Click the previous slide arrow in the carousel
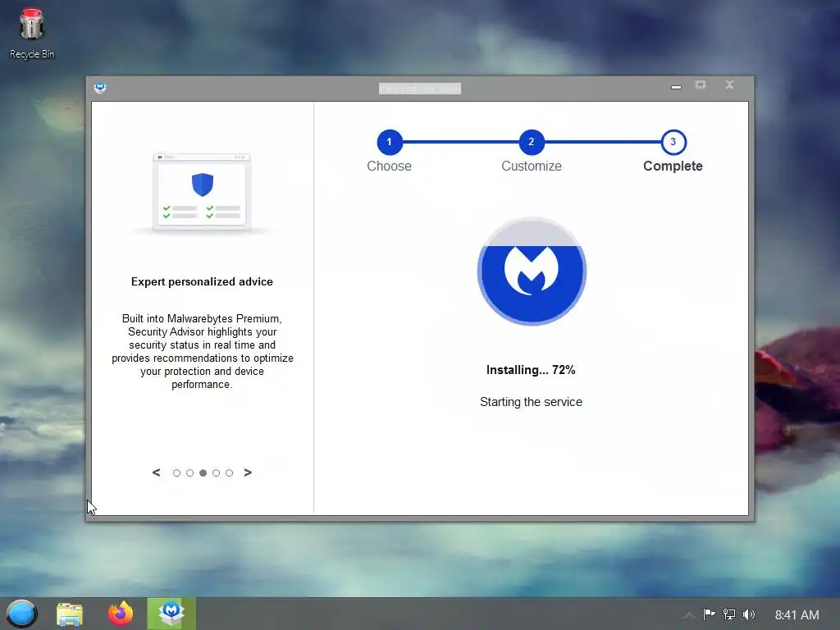This screenshot has height=630, width=840. pos(156,472)
